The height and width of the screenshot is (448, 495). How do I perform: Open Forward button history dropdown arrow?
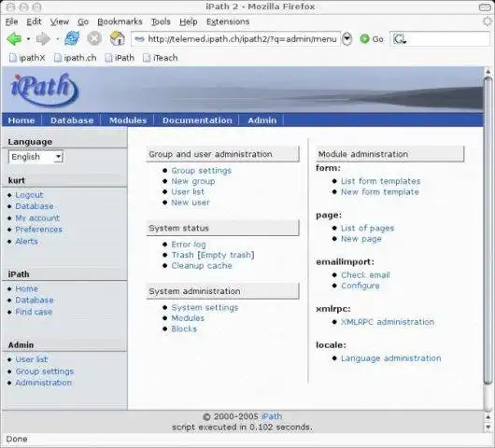point(58,39)
